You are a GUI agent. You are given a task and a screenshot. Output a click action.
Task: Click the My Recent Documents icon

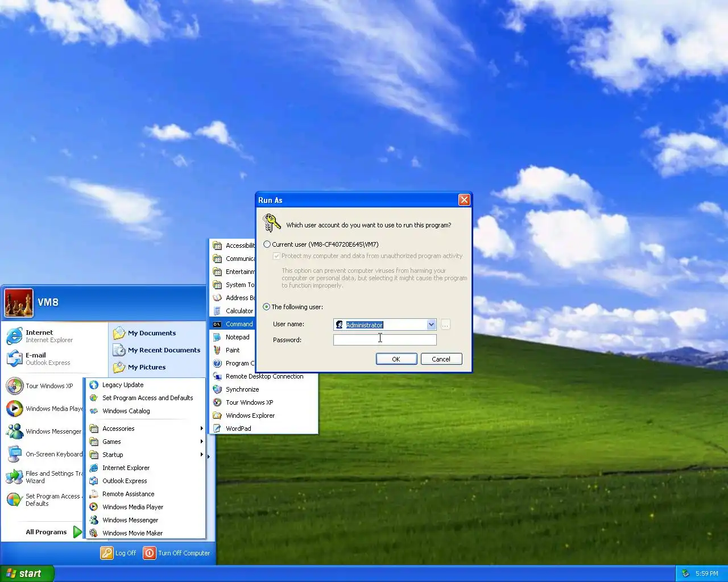119,350
